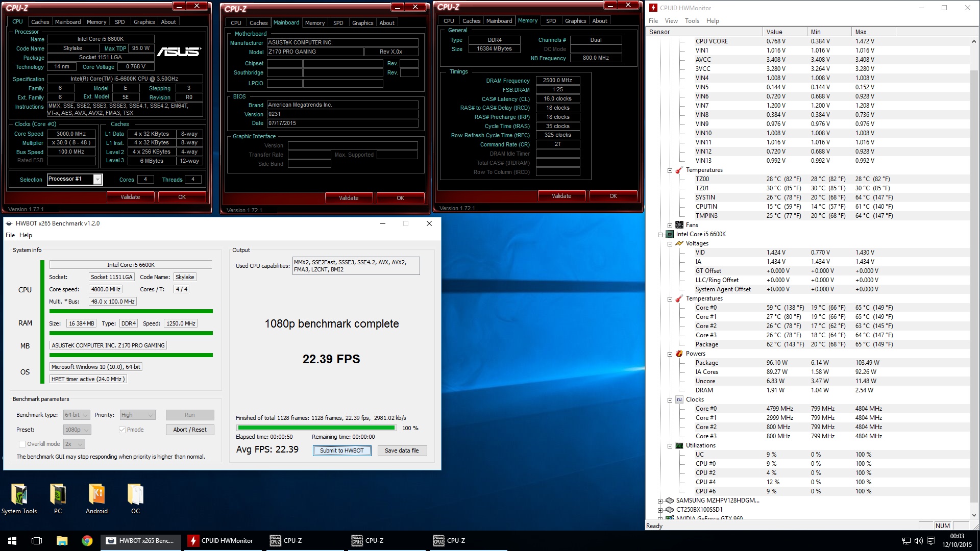The height and width of the screenshot is (551, 980).
Task: Open the Action Center notifications icon
Action: pyautogui.click(x=930, y=541)
